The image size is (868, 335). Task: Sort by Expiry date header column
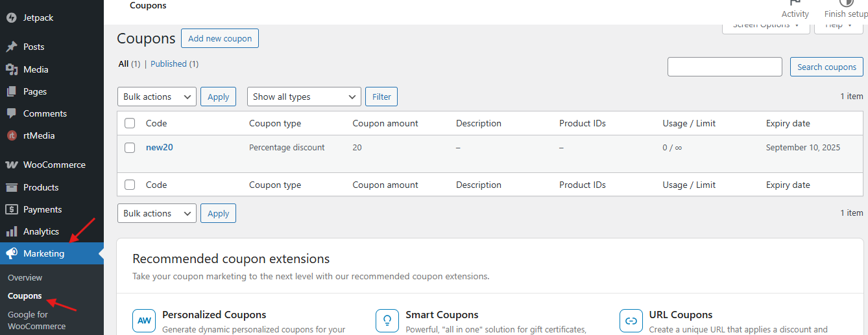click(x=788, y=123)
